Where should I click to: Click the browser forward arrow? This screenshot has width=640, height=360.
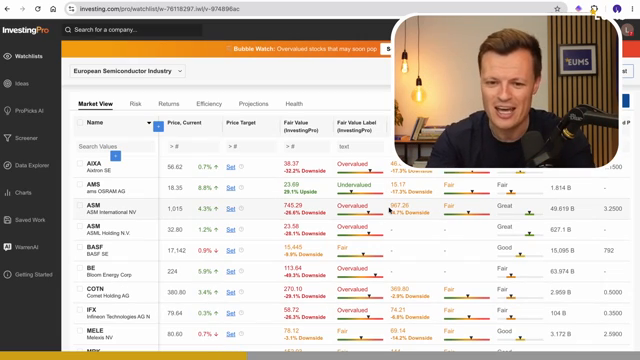22,9
